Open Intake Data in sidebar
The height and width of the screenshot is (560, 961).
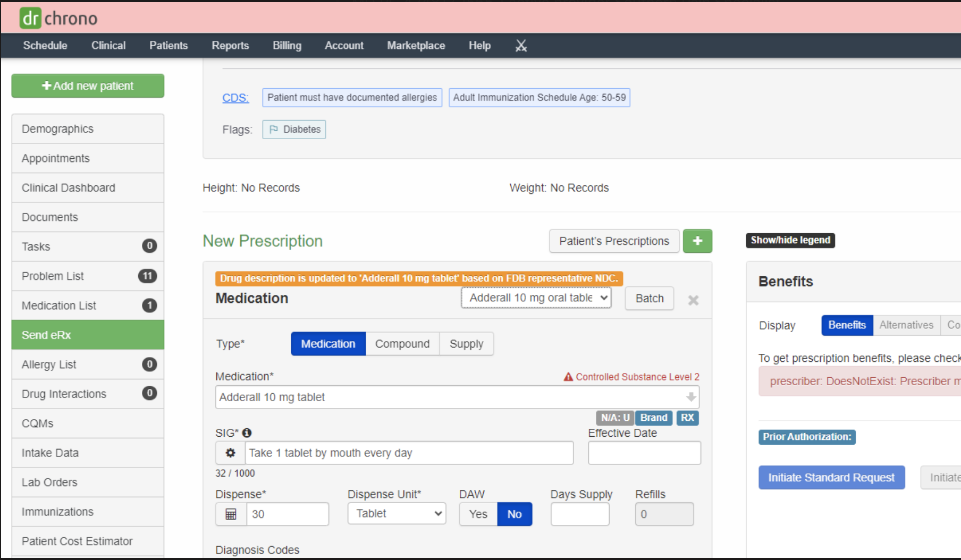pos(88,453)
